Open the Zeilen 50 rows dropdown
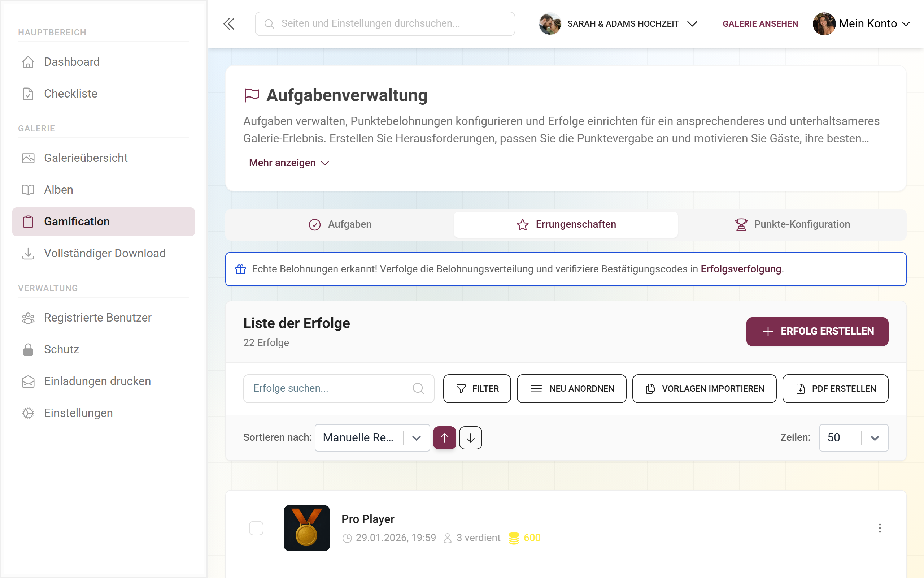 tap(854, 438)
